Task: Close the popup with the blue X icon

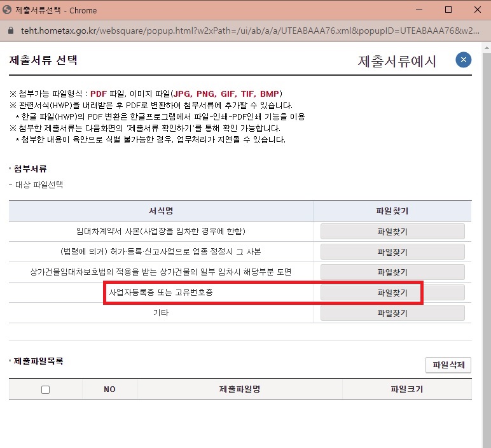Action: (x=464, y=60)
